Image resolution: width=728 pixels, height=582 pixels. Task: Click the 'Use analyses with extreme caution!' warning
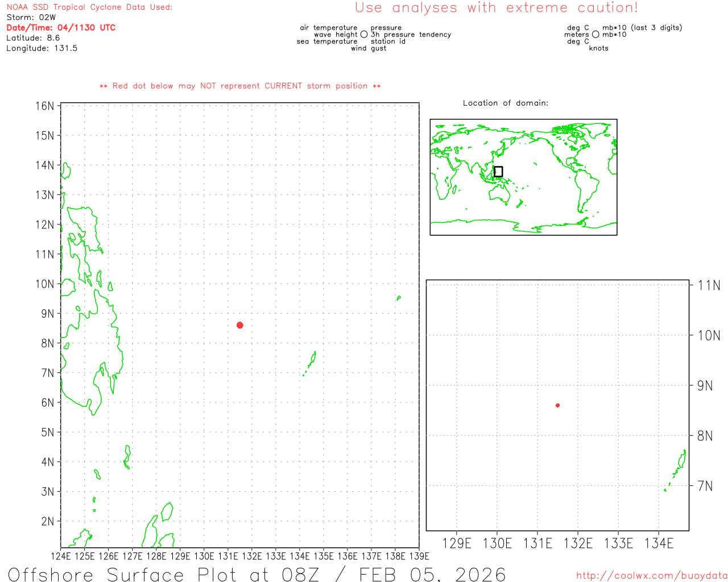pos(496,8)
